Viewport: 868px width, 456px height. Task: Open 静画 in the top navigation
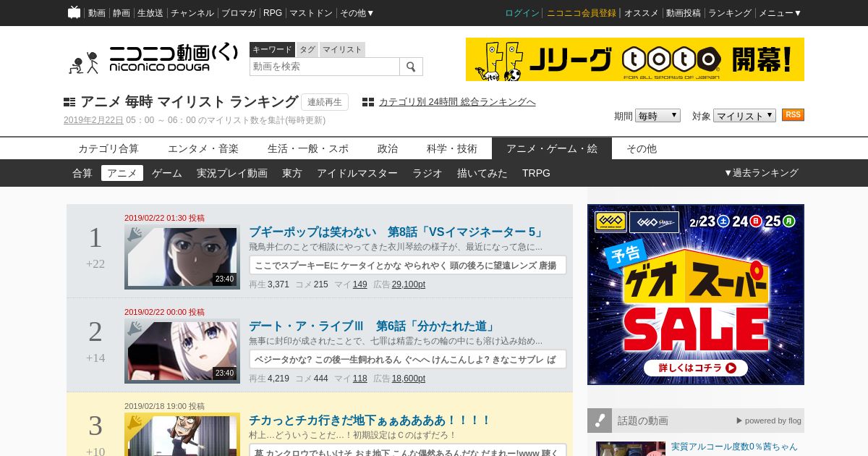122,13
